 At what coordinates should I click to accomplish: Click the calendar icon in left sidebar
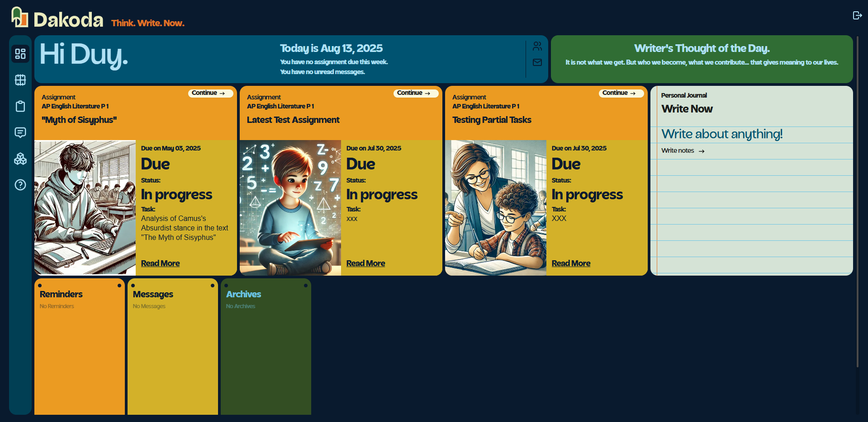20,80
